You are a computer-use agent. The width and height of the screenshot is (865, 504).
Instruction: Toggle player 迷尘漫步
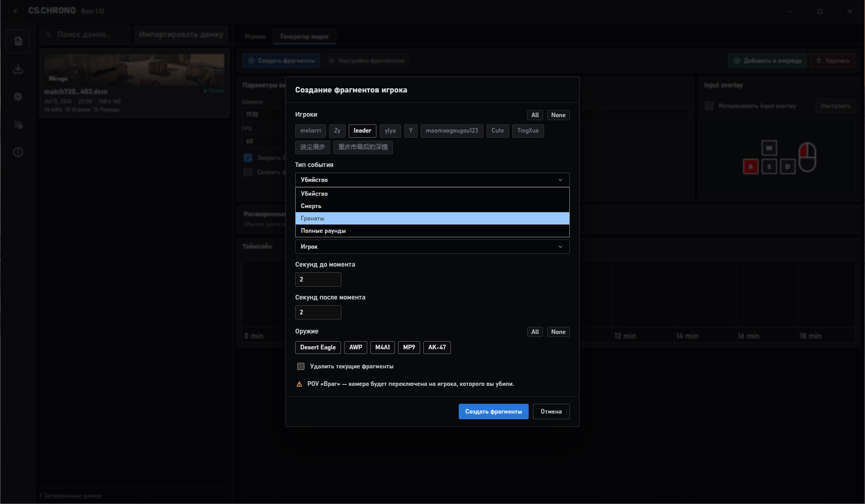point(313,147)
